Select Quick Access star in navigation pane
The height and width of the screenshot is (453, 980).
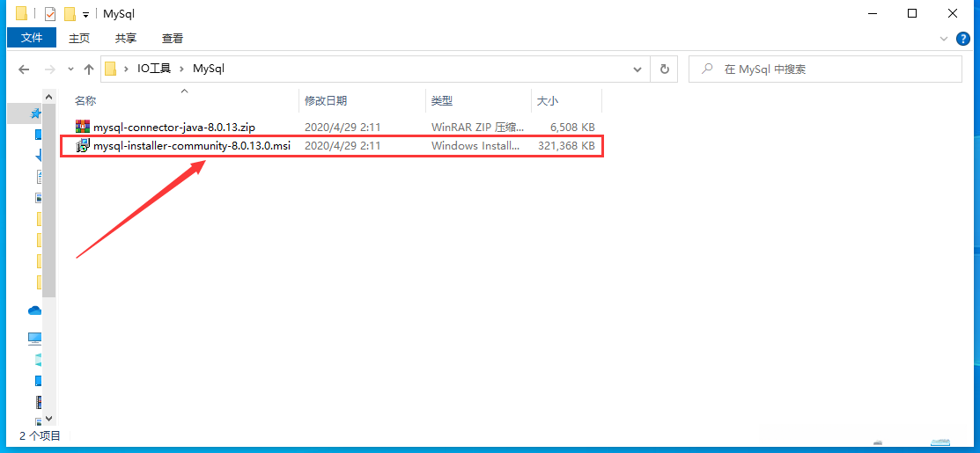pyautogui.click(x=36, y=113)
